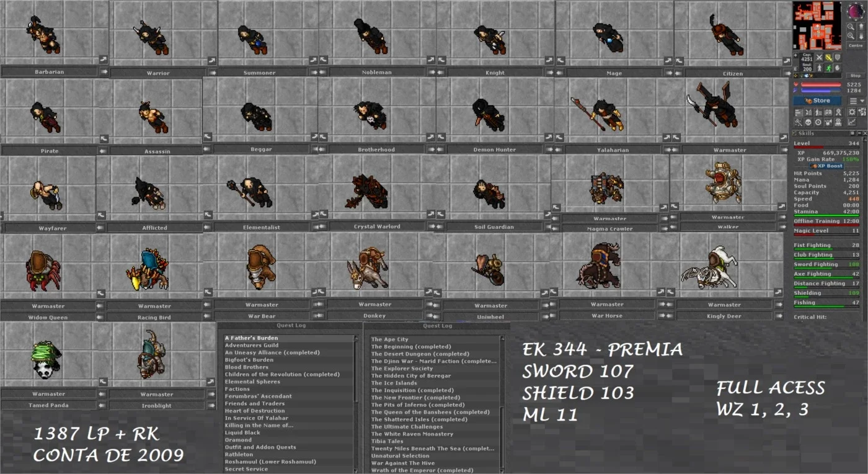
Task: Select Bigfoot's Burden quest
Action: coord(288,360)
